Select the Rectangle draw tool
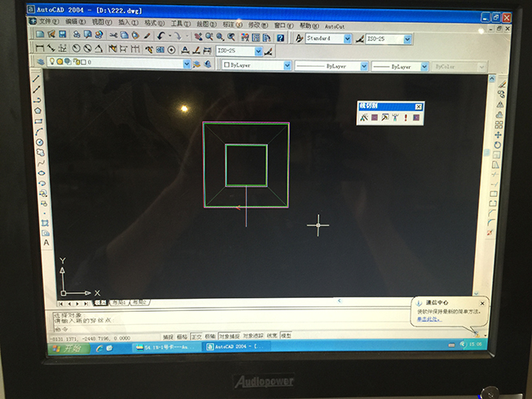Image resolution: width=532 pixels, height=399 pixels. click(37, 121)
